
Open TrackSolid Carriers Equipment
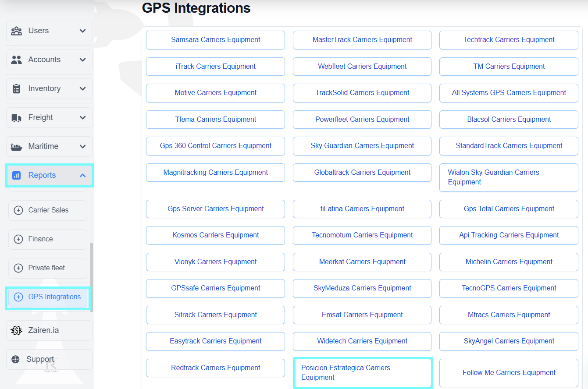[362, 93]
